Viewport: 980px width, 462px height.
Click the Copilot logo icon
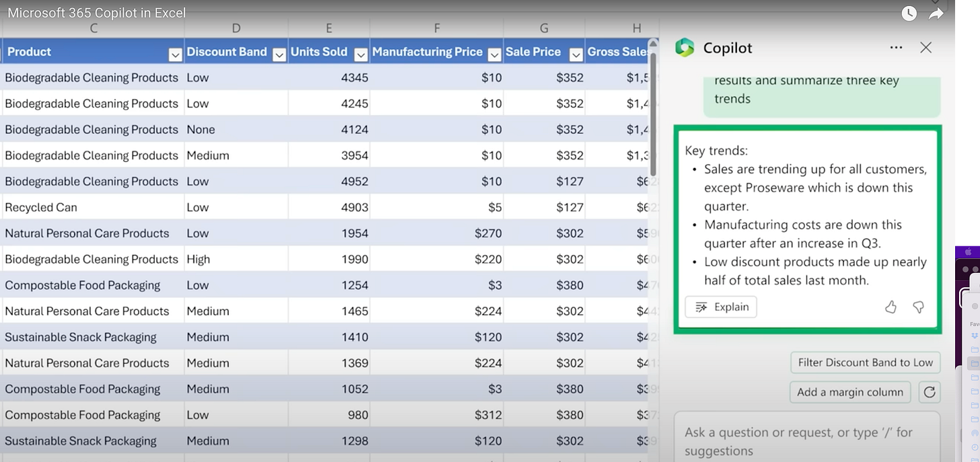point(685,48)
